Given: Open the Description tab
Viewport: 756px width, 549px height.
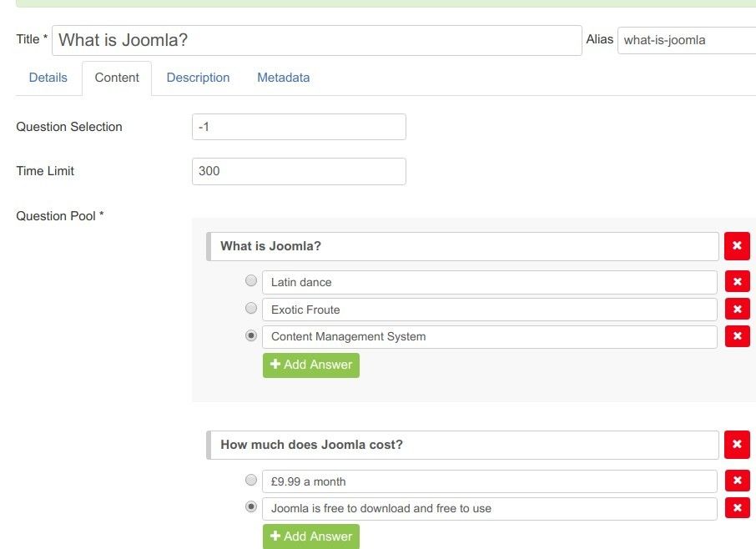Looking at the screenshot, I should tap(198, 78).
